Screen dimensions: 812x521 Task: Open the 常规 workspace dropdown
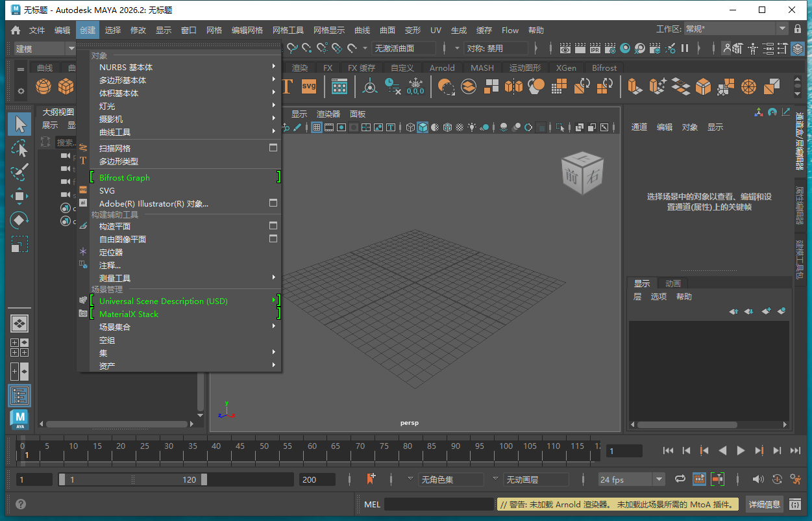point(781,30)
